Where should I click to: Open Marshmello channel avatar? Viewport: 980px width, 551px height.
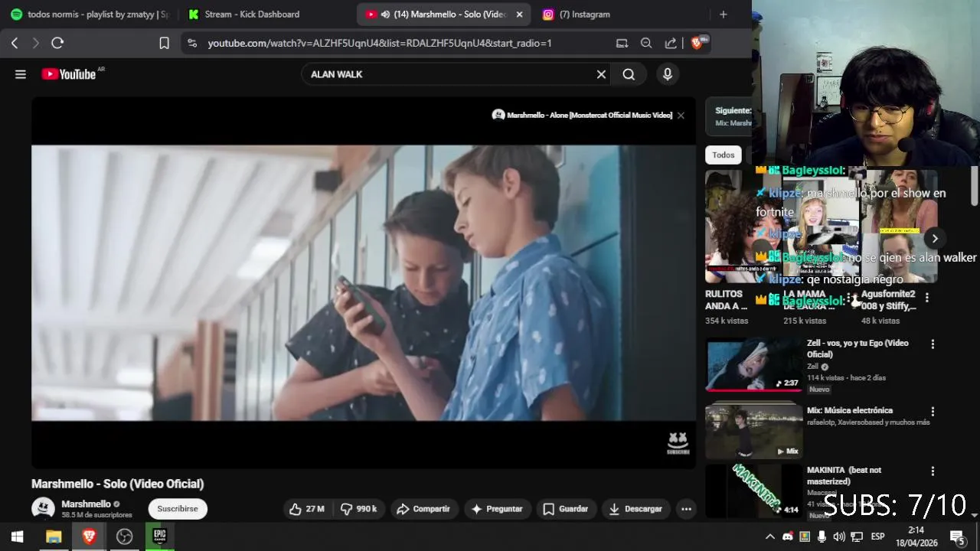tap(43, 509)
